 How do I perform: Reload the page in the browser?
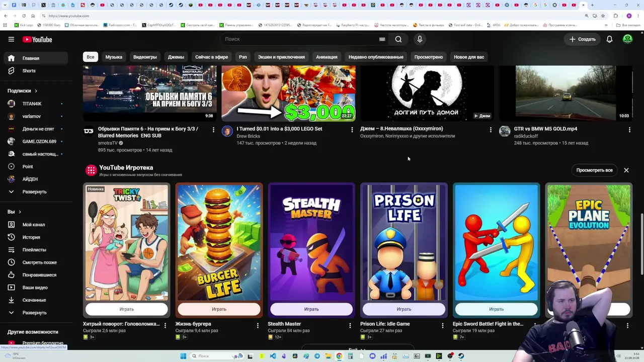pyautogui.click(x=23, y=16)
